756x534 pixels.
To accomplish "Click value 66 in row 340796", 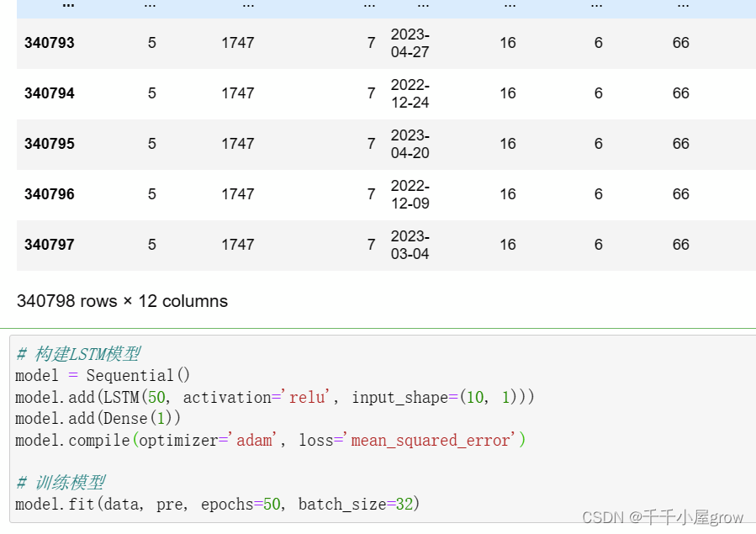I will pos(681,194).
